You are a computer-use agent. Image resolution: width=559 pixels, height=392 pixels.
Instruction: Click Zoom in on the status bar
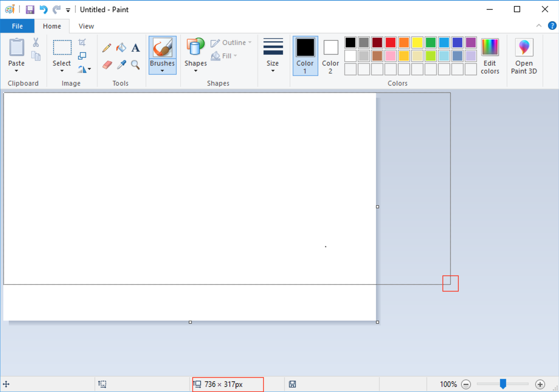click(540, 384)
